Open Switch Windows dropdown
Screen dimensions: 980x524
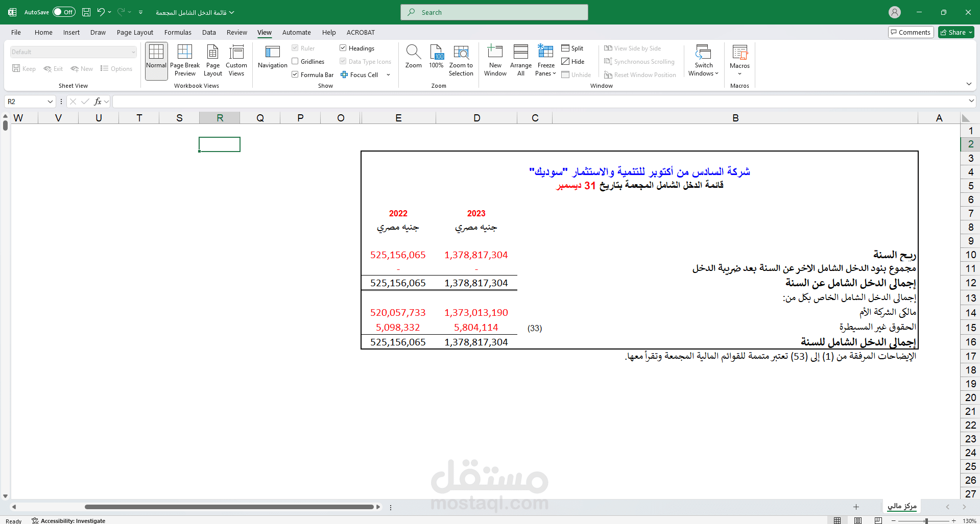pos(703,61)
